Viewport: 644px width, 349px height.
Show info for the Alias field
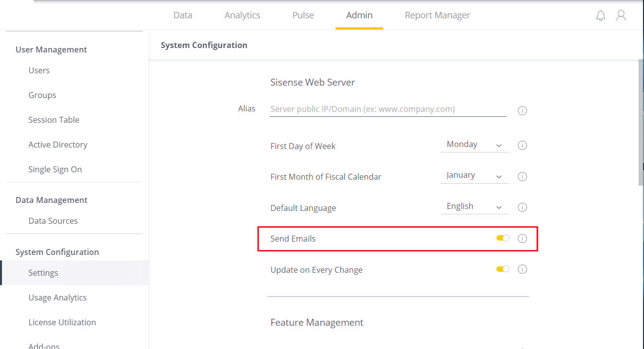pos(522,111)
